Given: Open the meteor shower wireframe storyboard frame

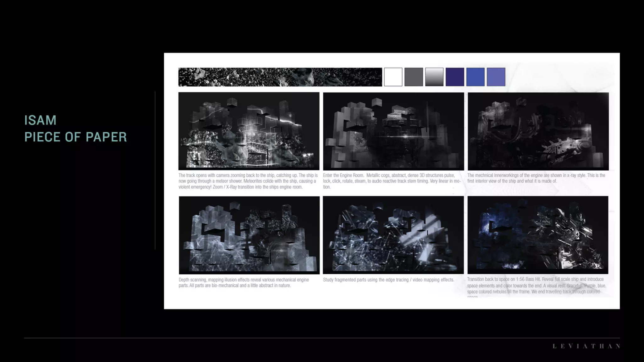Looking at the screenshot, I should [x=249, y=131].
